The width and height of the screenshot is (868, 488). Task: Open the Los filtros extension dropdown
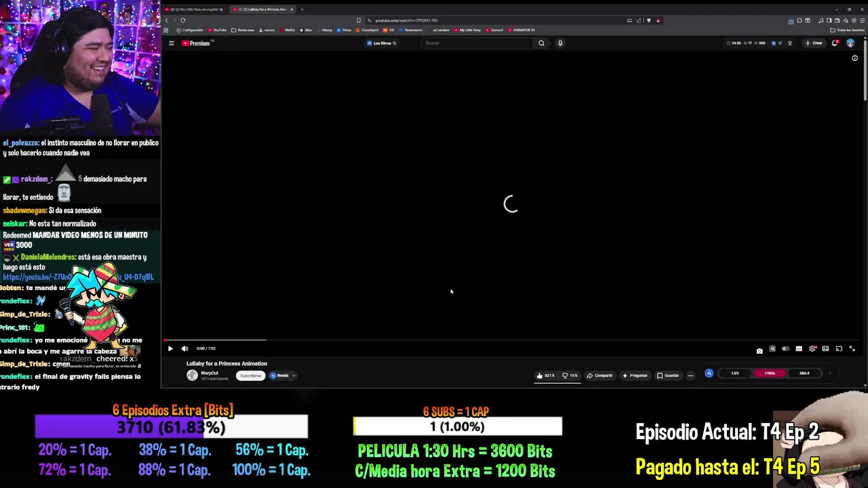[x=381, y=43]
